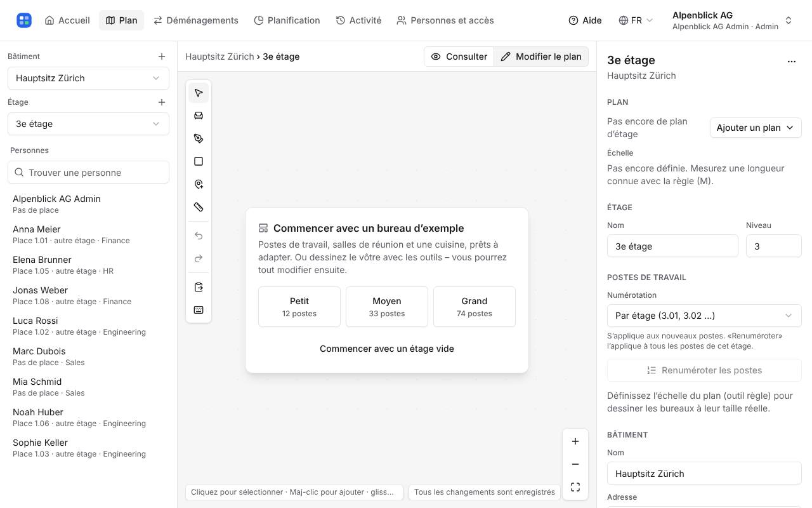Switch to Modifier le plan mode
Screen dimensions: 812x508
[541, 57]
